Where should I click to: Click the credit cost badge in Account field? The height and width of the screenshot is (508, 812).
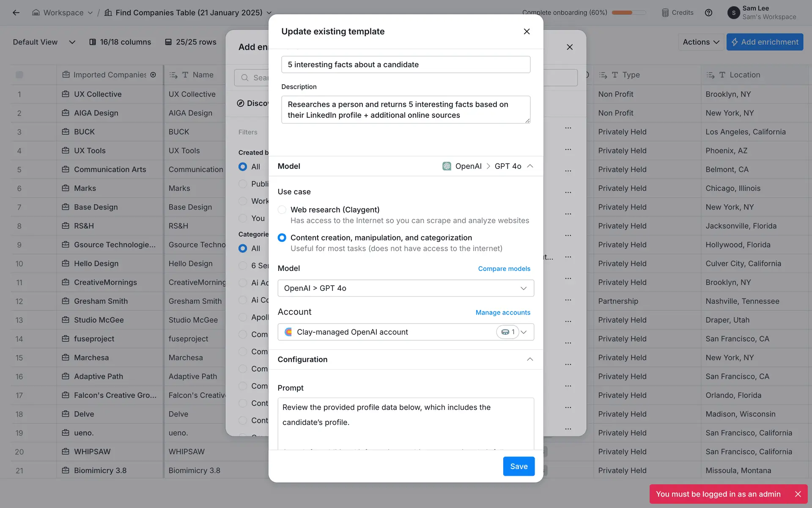click(x=507, y=332)
